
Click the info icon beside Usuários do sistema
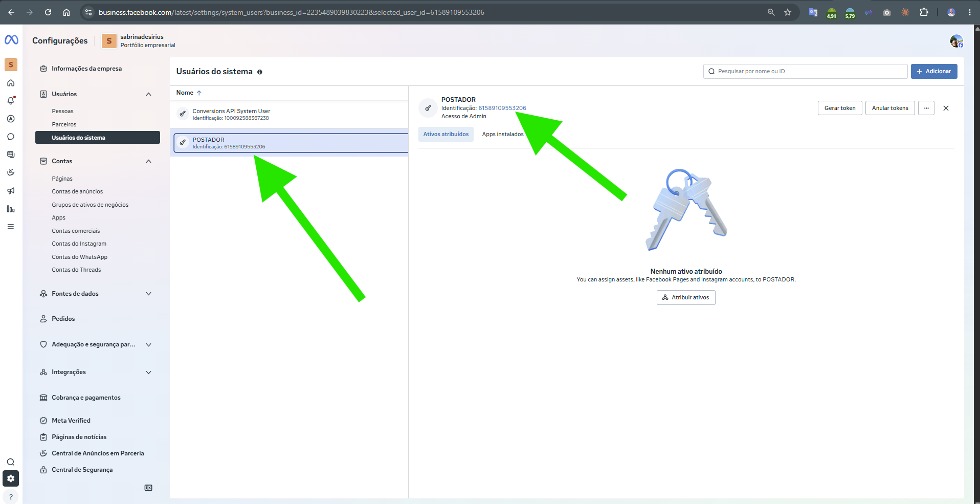coord(260,72)
